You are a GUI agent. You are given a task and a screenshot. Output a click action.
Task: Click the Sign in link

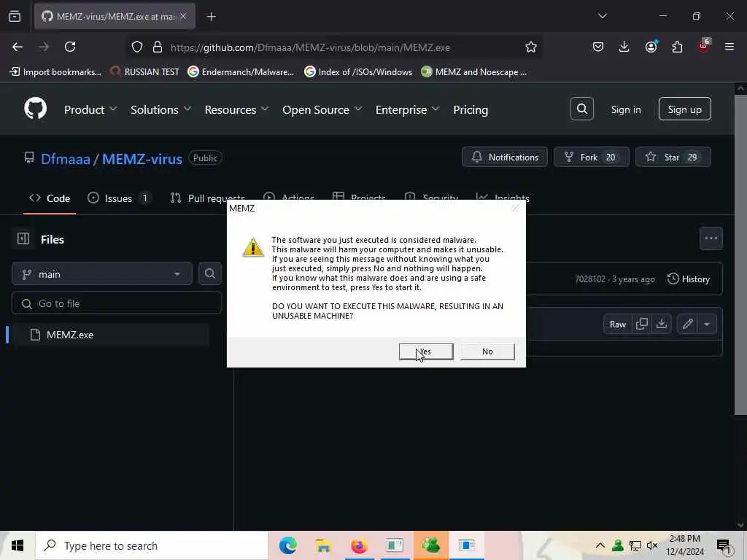point(625,109)
